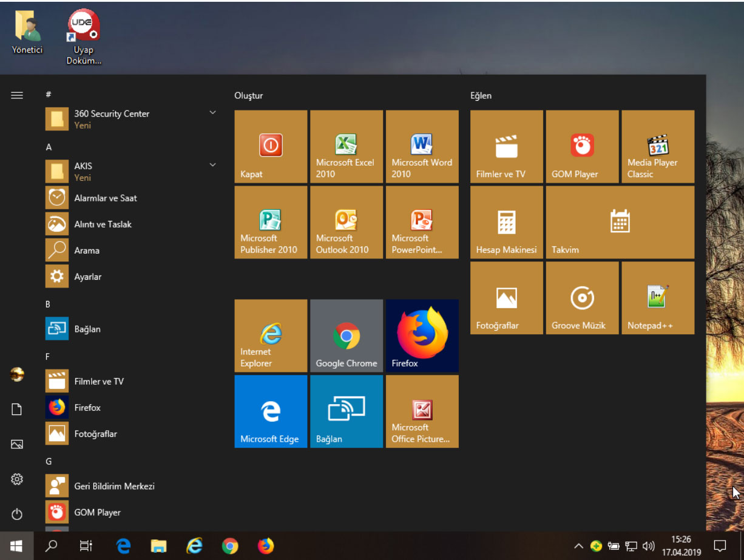
Task: Open the Kapat tile
Action: 271,146
